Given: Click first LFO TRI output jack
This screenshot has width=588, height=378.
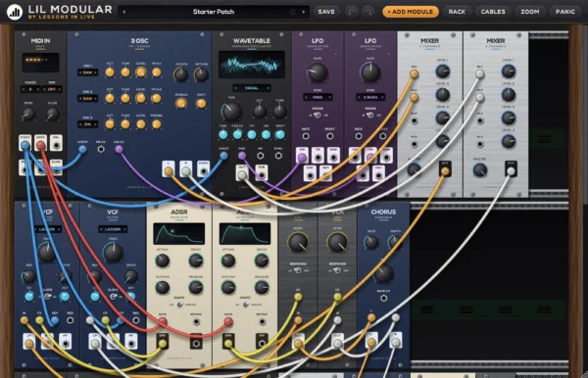Looking at the screenshot, I should (x=318, y=157).
